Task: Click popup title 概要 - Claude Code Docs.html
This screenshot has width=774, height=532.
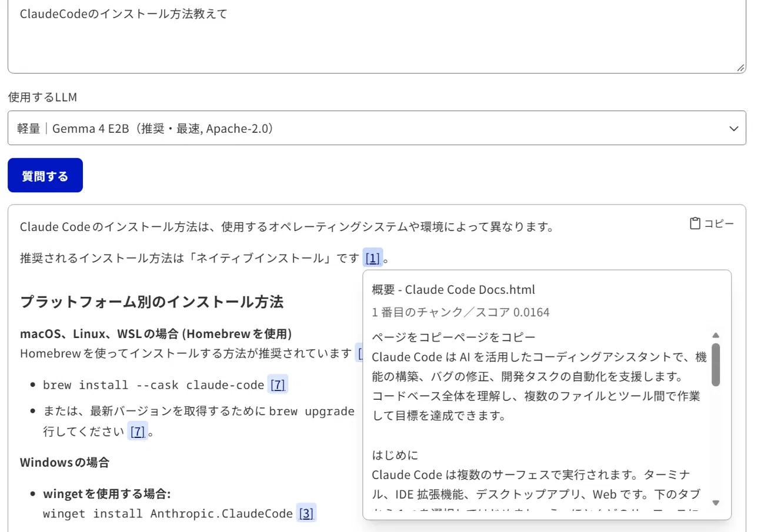Action: [x=453, y=289]
